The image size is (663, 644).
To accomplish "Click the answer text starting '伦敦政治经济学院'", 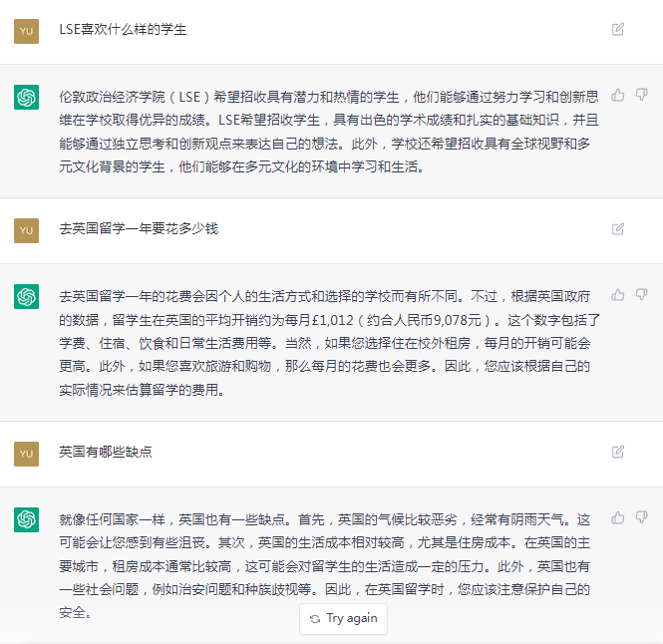I will [x=329, y=132].
